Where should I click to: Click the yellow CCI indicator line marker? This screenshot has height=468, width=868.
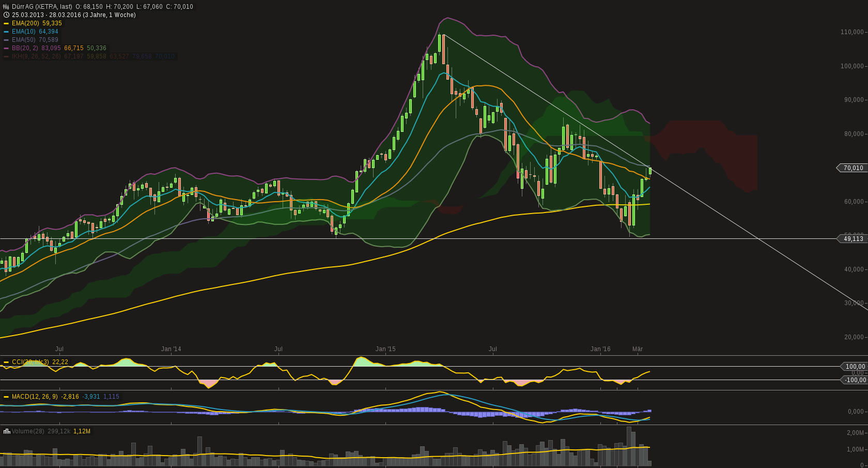tap(6, 362)
